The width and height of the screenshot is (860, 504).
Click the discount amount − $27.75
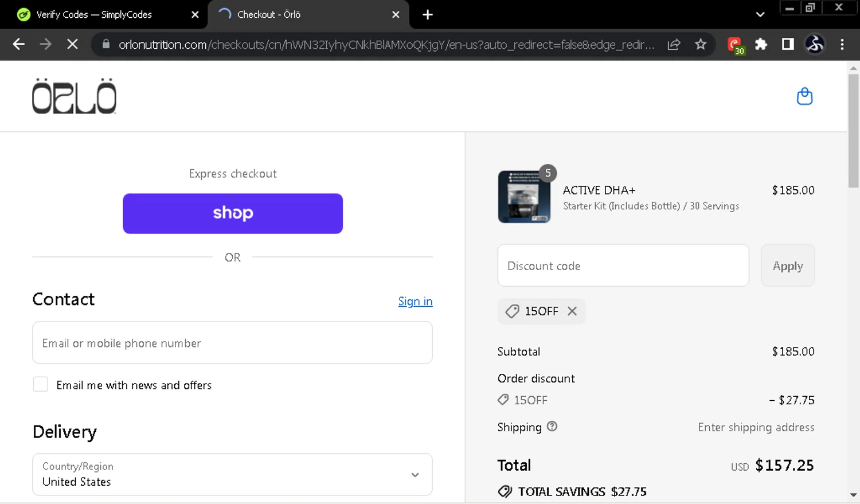click(792, 400)
